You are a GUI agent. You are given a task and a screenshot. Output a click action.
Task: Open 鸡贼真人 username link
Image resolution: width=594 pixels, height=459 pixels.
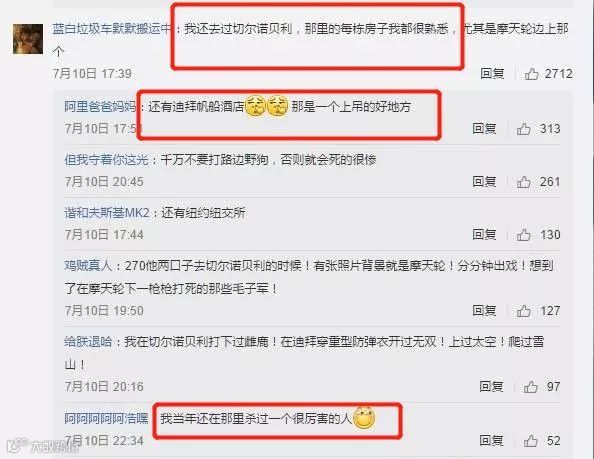coord(88,266)
